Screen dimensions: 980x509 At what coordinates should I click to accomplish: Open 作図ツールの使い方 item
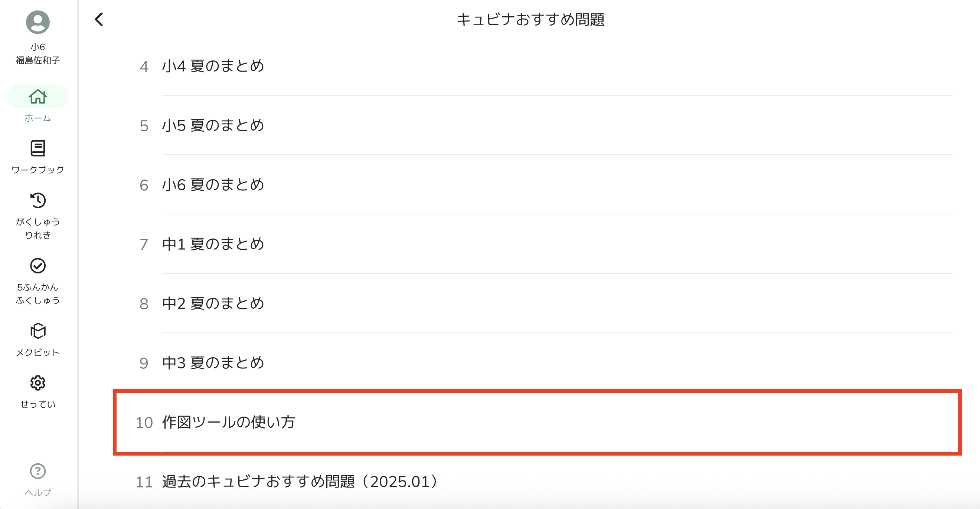537,422
